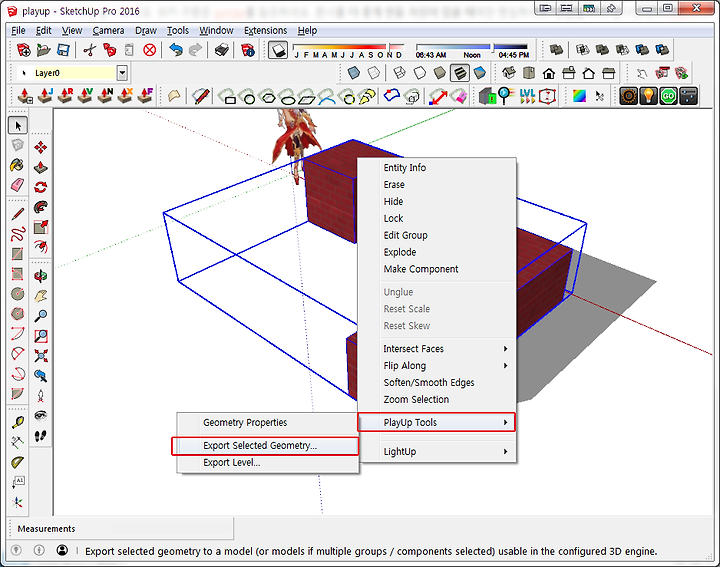Open the Draw menu
This screenshot has width=720, height=567.
[146, 30]
